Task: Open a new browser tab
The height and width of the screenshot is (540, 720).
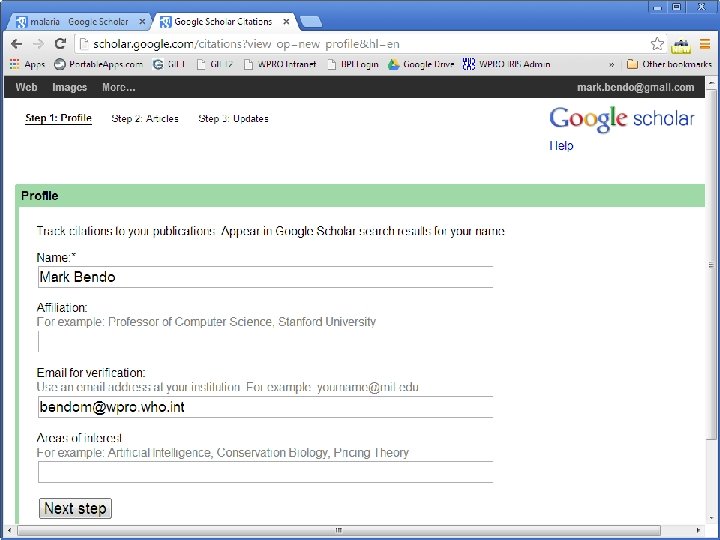Action: point(310,22)
